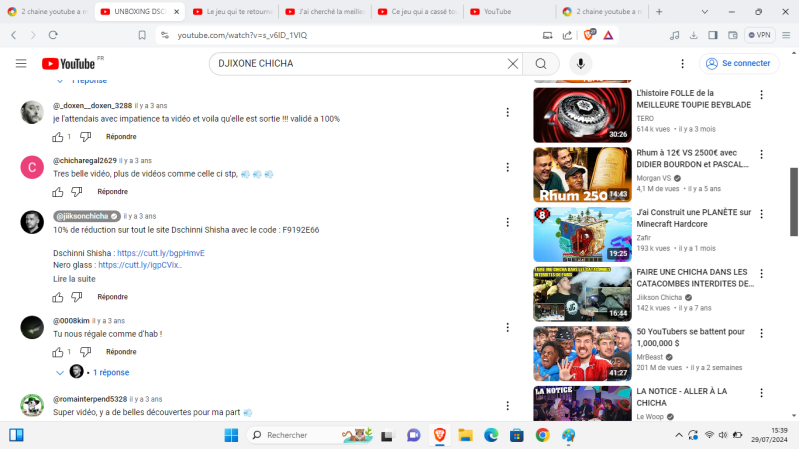Open a new browser tab with plus

tap(659, 11)
